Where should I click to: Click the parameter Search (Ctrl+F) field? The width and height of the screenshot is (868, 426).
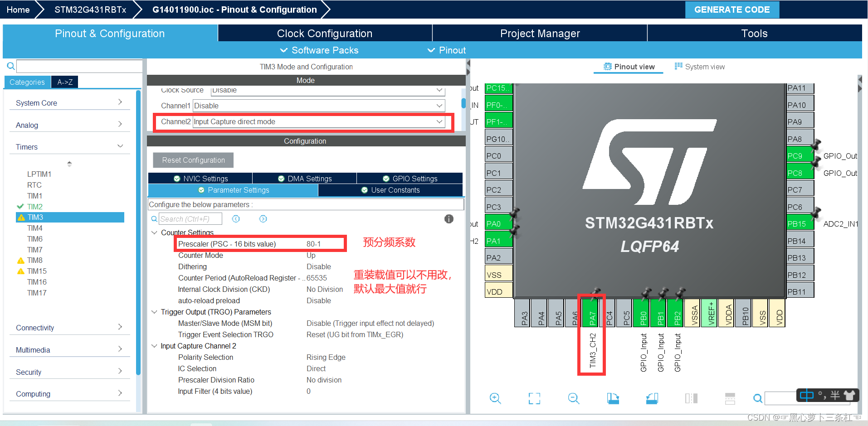click(190, 219)
